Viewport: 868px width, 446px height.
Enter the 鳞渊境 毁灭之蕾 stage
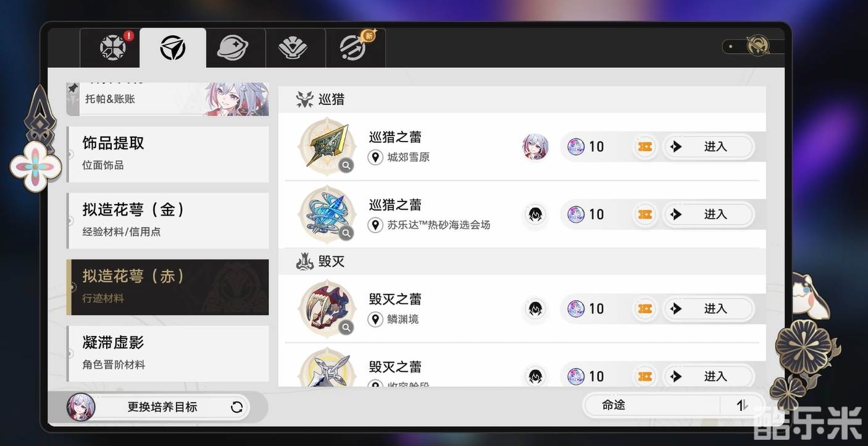(x=708, y=308)
